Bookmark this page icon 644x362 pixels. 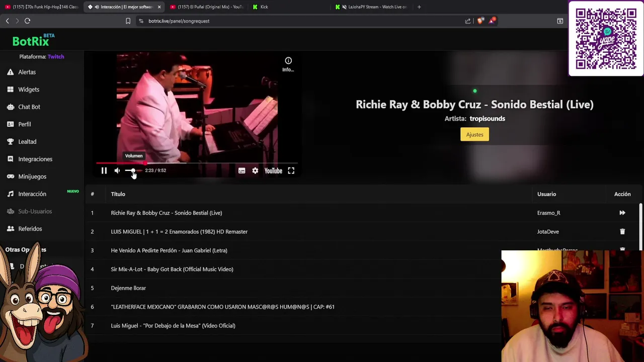tap(128, 21)
